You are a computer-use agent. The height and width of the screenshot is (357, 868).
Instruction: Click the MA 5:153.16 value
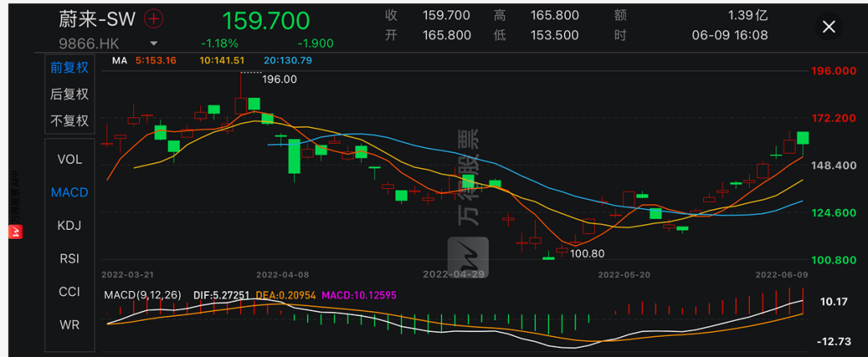tap(154, 61)
